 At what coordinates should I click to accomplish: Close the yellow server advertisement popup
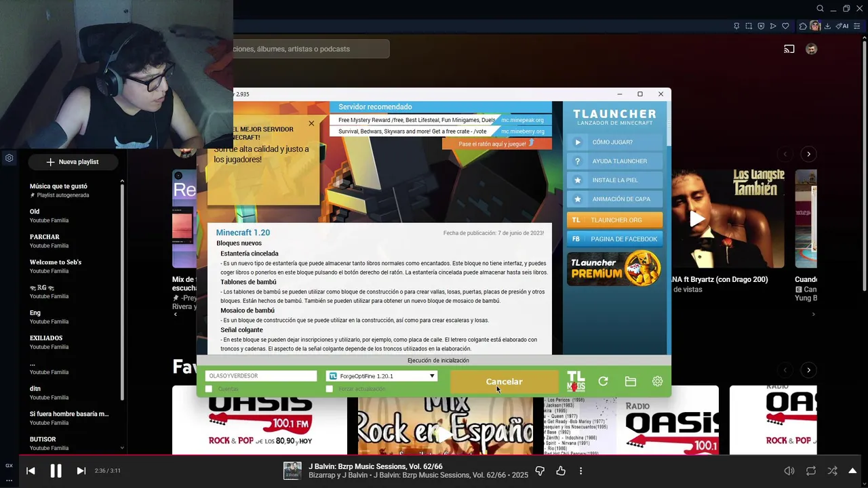pos(311,123)
